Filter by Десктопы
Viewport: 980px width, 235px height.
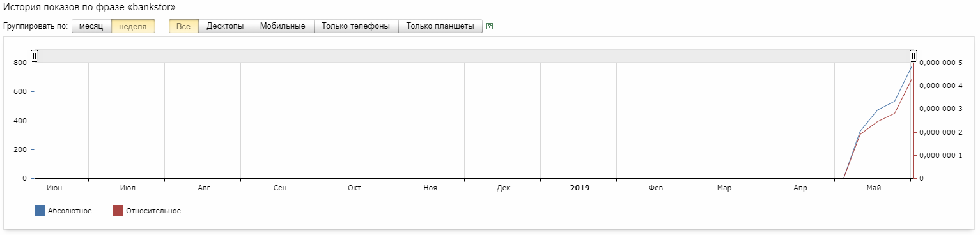(x=225, y=26)
